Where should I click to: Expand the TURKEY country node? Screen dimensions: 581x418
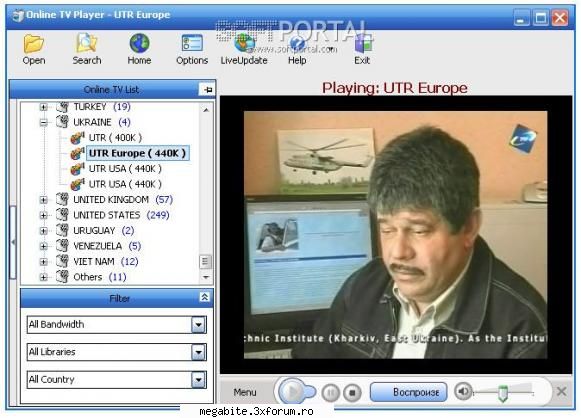[x=43, y=107]
